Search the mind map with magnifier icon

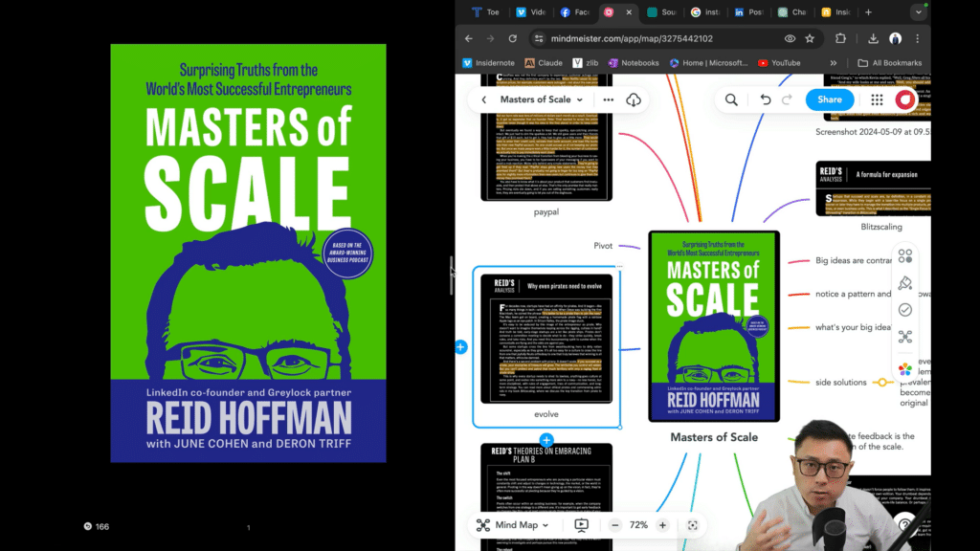pos(731,99)
